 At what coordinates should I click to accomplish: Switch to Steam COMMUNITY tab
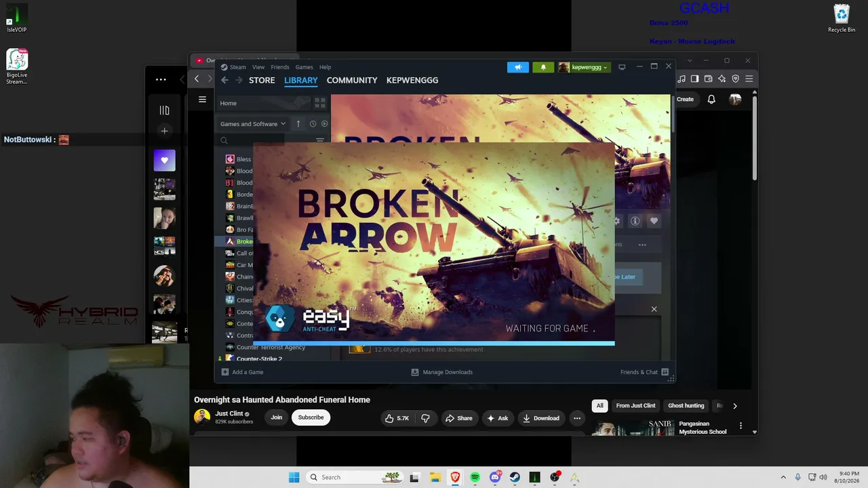click(352, 80)
